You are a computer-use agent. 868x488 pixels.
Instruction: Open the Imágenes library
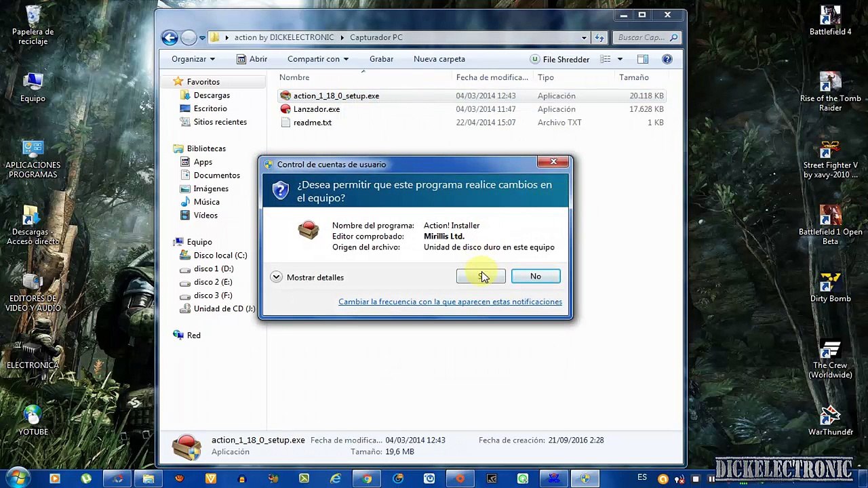(x=211, y=188)
